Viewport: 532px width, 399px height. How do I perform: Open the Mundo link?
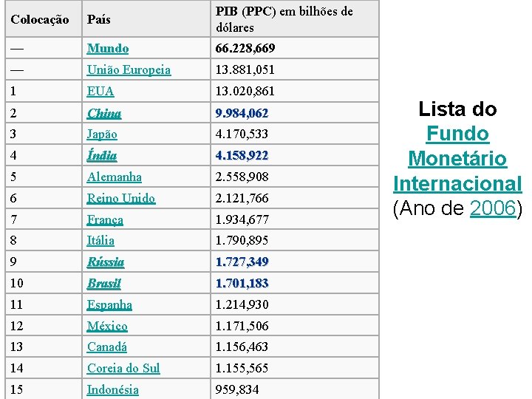(108, 49)
